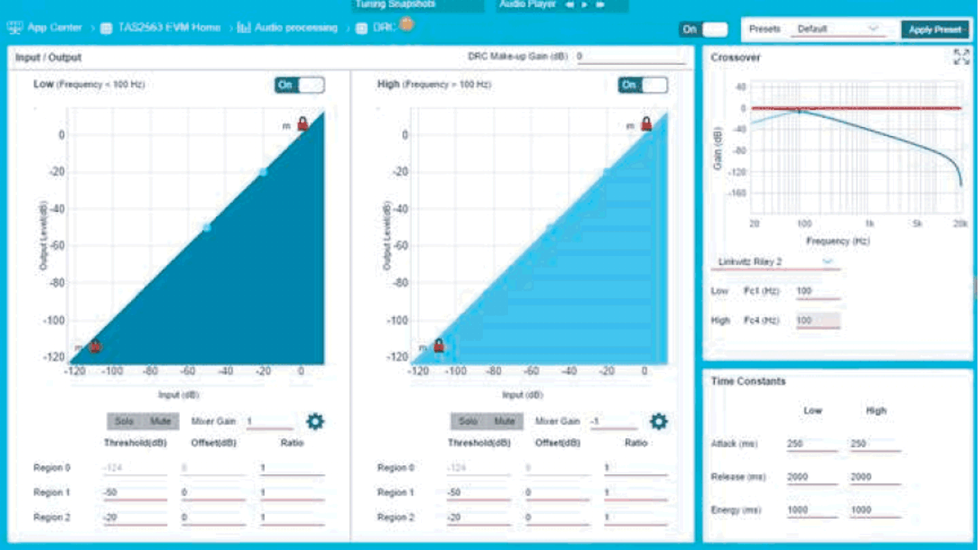This screenshot has height=550, width=980.
Task: Click the -20 dB point on High curve
Action: pos(606,172)
